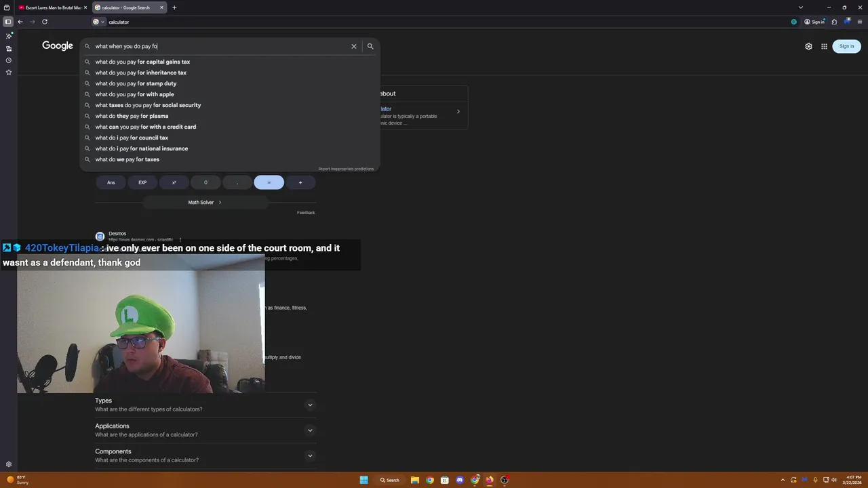Open the history clock icon in sidebar
Image resolution: width=868 pixels, height=488 pixels.
click(x=9, y=60)
